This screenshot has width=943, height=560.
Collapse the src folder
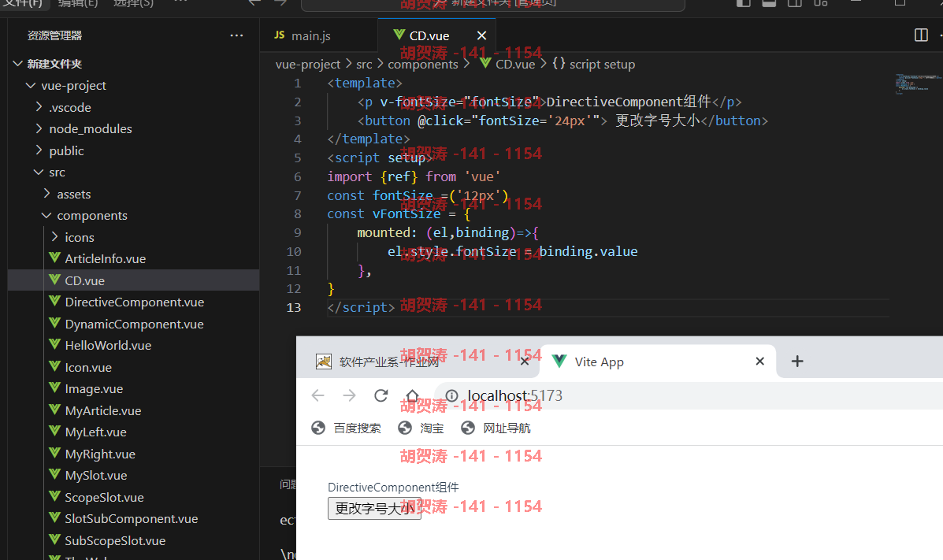[133, 172]
